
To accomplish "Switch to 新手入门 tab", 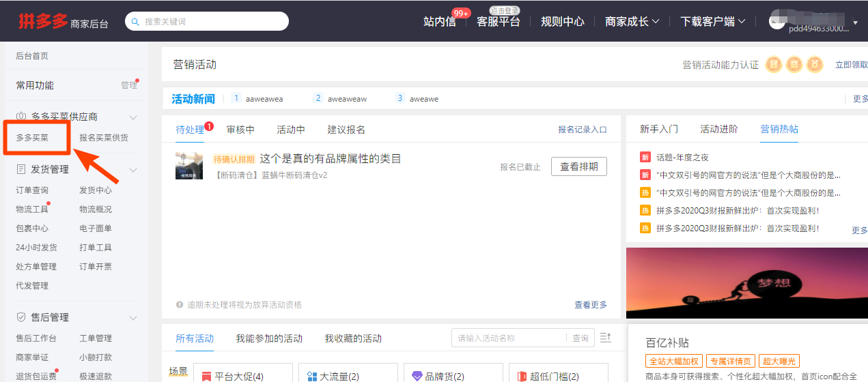I will [659, 129].
